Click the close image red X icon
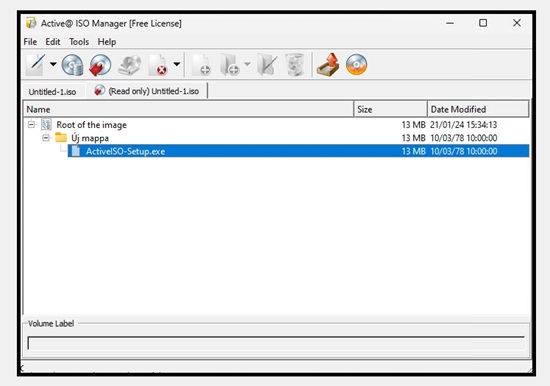550x386 pixels. coord(158,65)
